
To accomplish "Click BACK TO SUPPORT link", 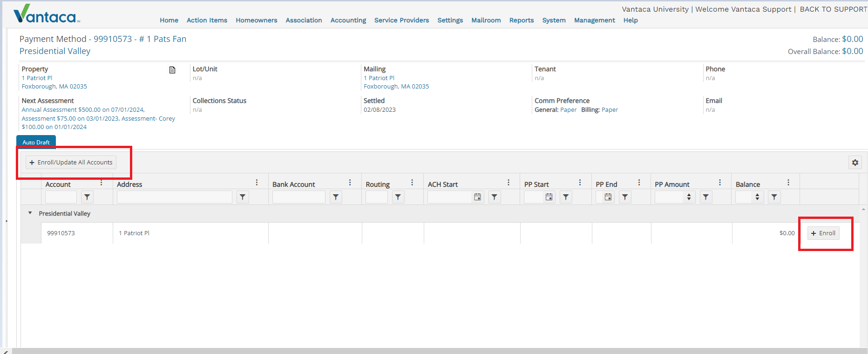I will [x=834, y=9].
